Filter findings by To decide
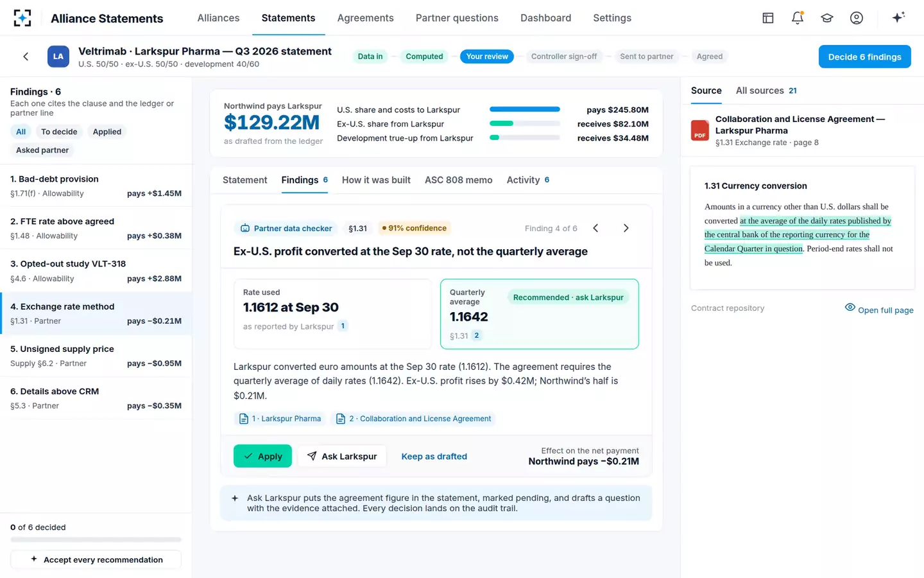Screen dimensions: 924x578 point(59,132)
